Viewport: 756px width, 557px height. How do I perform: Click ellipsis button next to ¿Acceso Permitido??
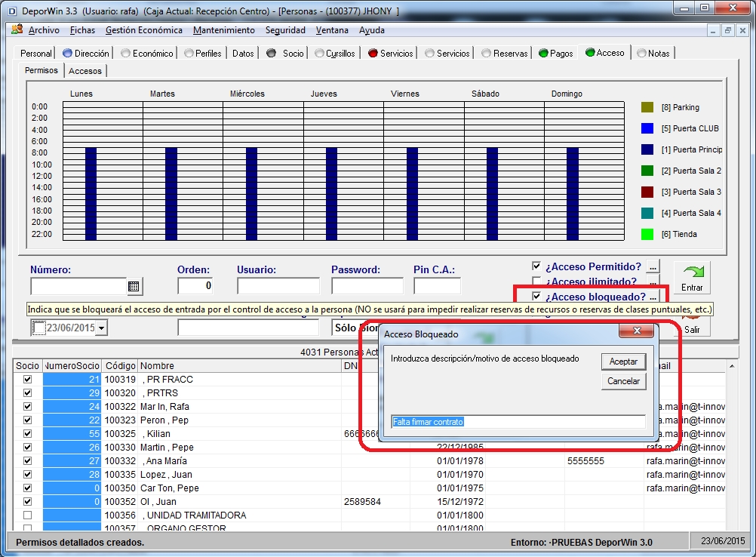pyautogui.click(x=653, y=266)
